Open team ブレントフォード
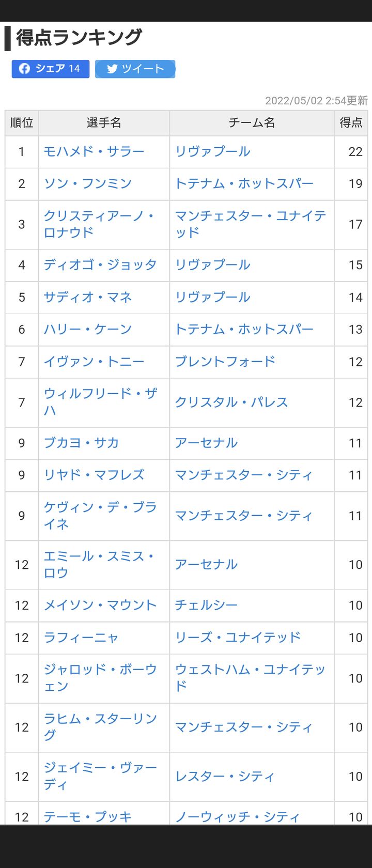 [225, 361]
